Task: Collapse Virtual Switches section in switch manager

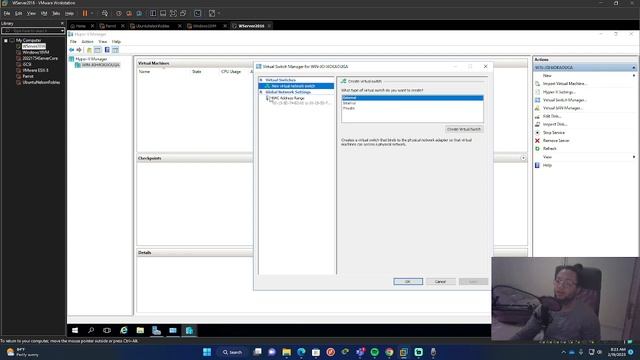Action: click(261, 80)
